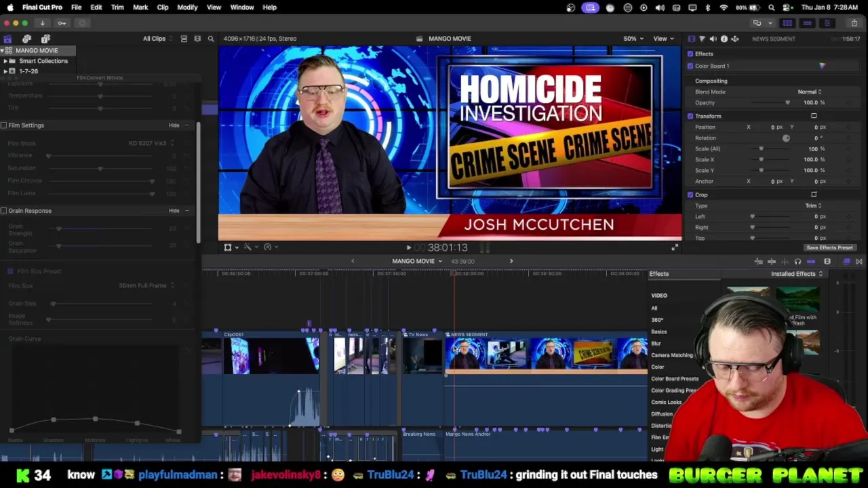Click the Rotation dial control
The width and height of the screenshot is (868, 488).
click(786, 138)
